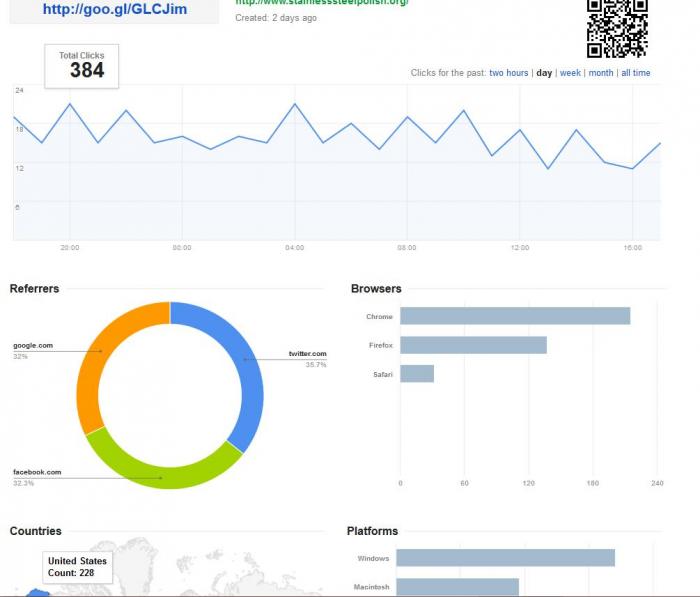The width and height of the screenshot is (700, 597).
Task: Click the United States Count 228 tooltip
Action: tap(78, 567)
